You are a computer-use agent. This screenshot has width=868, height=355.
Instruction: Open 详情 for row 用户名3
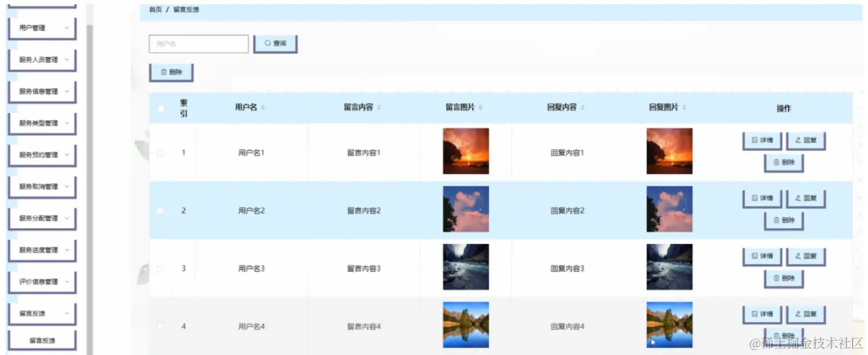(762, 256)
